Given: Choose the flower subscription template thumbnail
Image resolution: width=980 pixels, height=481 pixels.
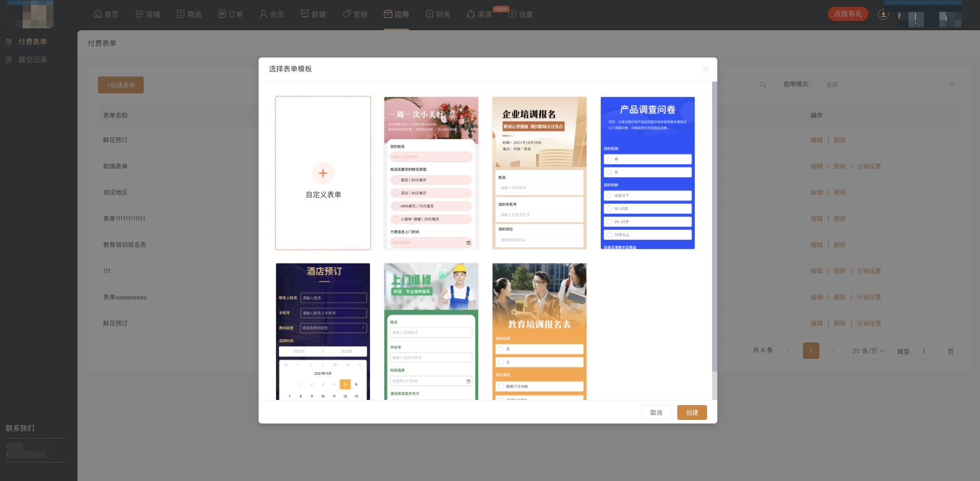Looking at the screenshot, I should (x=431, y=173).
